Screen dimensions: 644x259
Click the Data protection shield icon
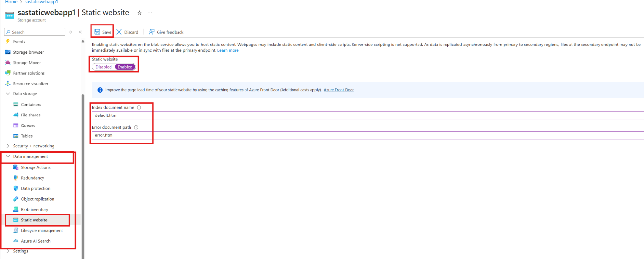(16, 188)
